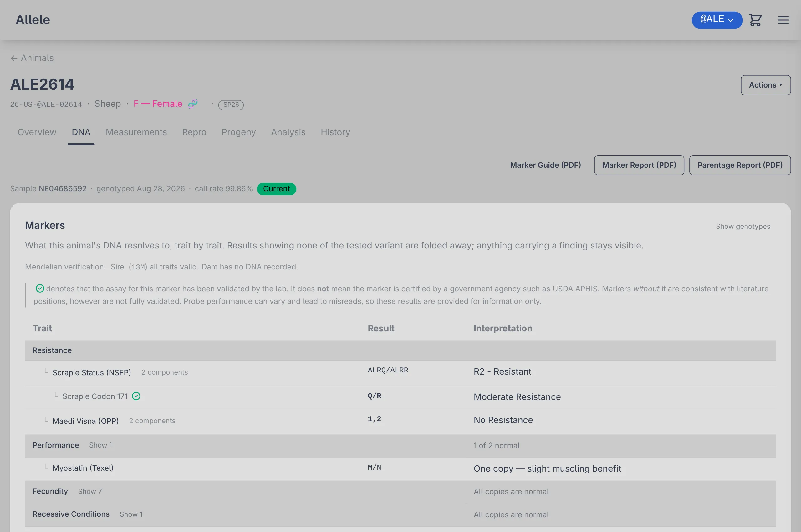Click 'One copy — slight muscling benefit' text
The width and height of the screenshot is (801, 532).
click(547, 468)
